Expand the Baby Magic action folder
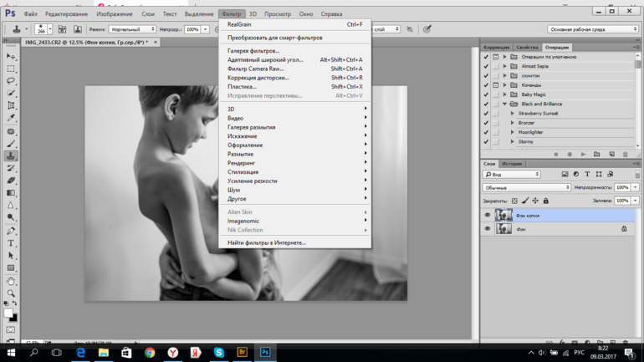Screen dimensions: 644x362 pos(505,94)
